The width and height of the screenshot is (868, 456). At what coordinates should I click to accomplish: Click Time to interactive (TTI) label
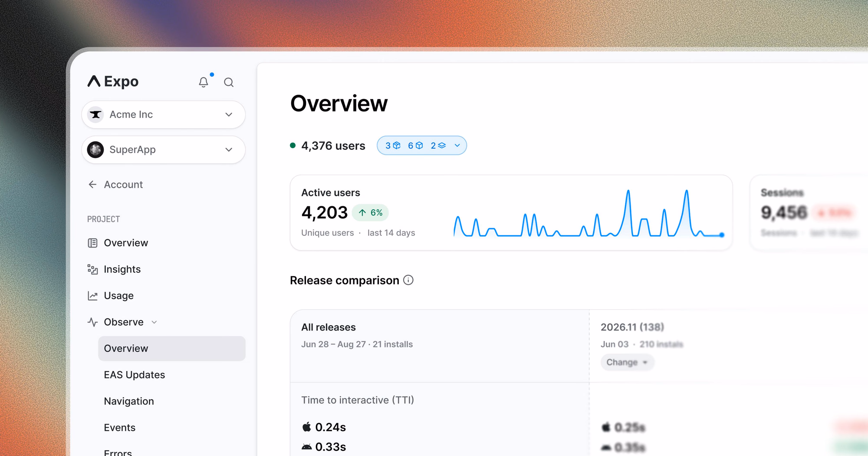coord(358,400)
